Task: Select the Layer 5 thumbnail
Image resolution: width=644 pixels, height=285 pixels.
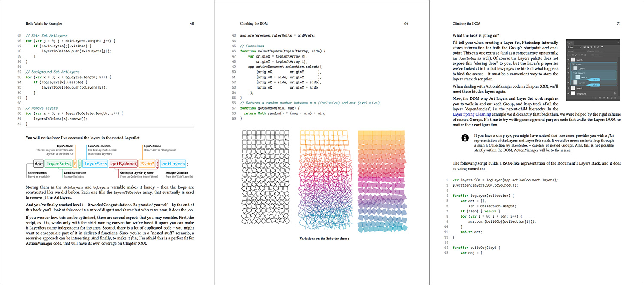Action: click(573, 60)
